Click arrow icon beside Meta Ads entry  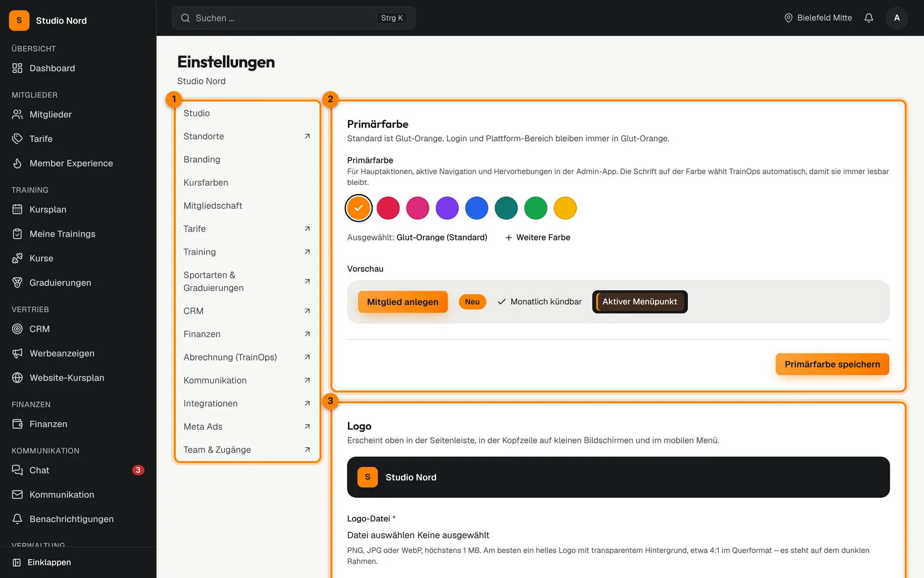307,426
